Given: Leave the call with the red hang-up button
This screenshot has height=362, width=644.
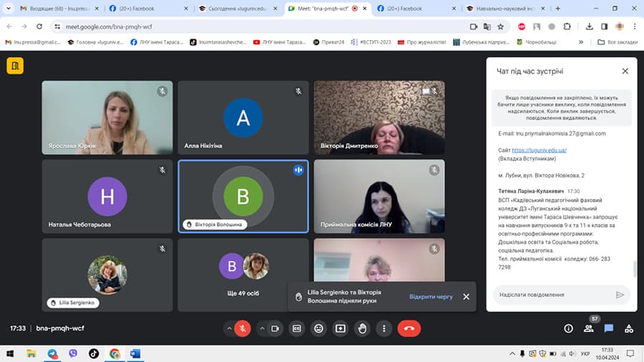Looking at the screenshot, I should coord(409,328).
